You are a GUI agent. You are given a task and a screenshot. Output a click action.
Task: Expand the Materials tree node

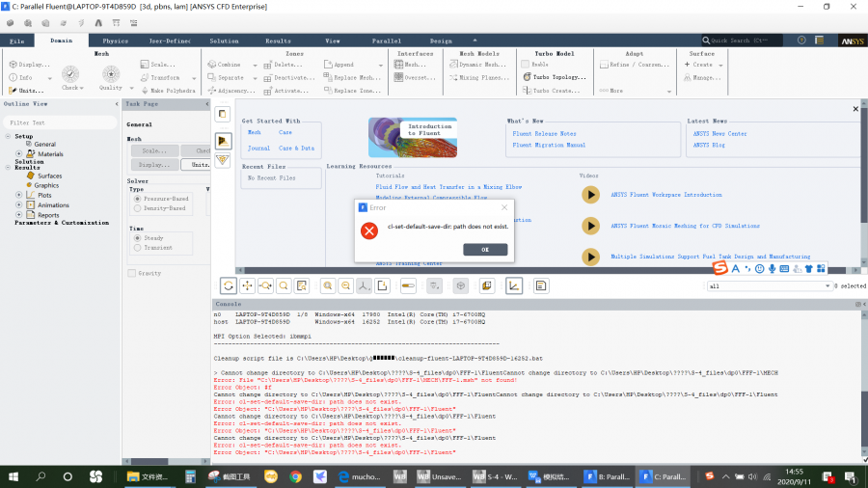[19, 153]
